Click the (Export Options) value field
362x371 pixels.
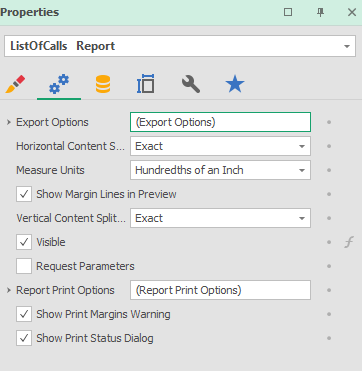coord(220,122)
